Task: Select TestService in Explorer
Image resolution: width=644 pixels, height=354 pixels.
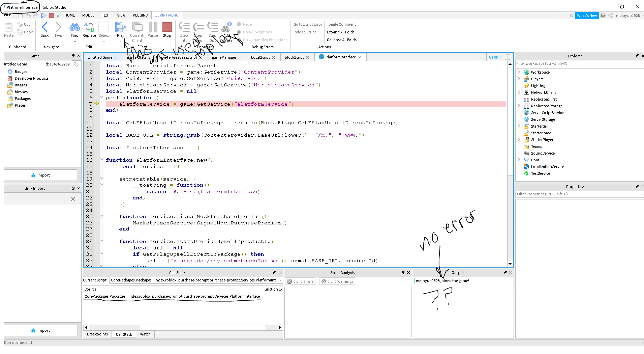Action: [x=540, y=173]
